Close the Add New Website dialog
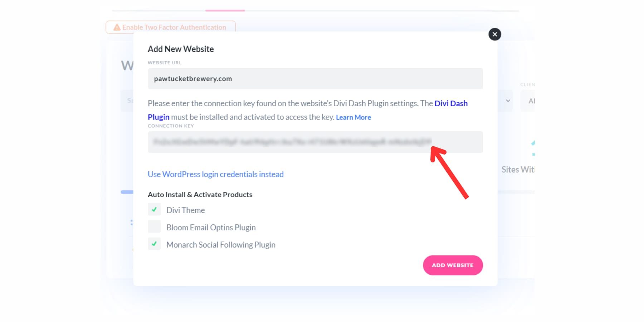This screenshot has height=322, width=644. pyautogui.click(x=494, y=34)
